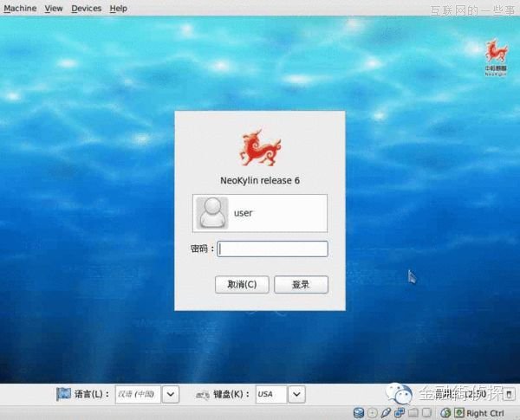
Task: Click the shared folders status icon
Action: pyautogui.click(x=414, y=413)
